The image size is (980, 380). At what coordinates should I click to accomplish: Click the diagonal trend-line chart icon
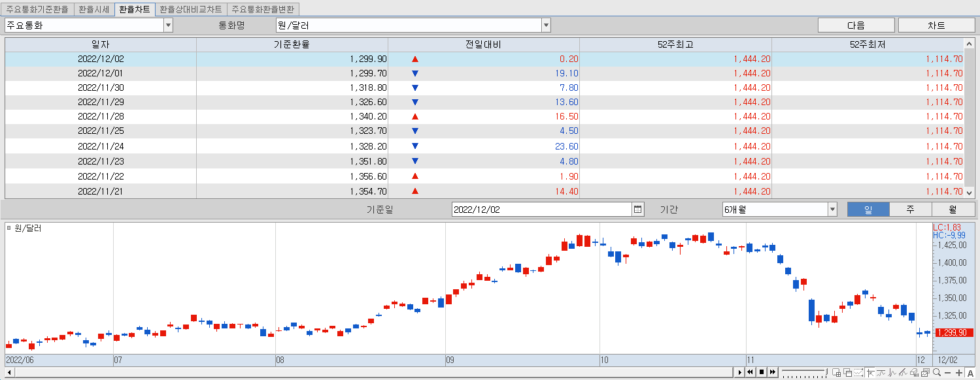(x=903, y=372)
